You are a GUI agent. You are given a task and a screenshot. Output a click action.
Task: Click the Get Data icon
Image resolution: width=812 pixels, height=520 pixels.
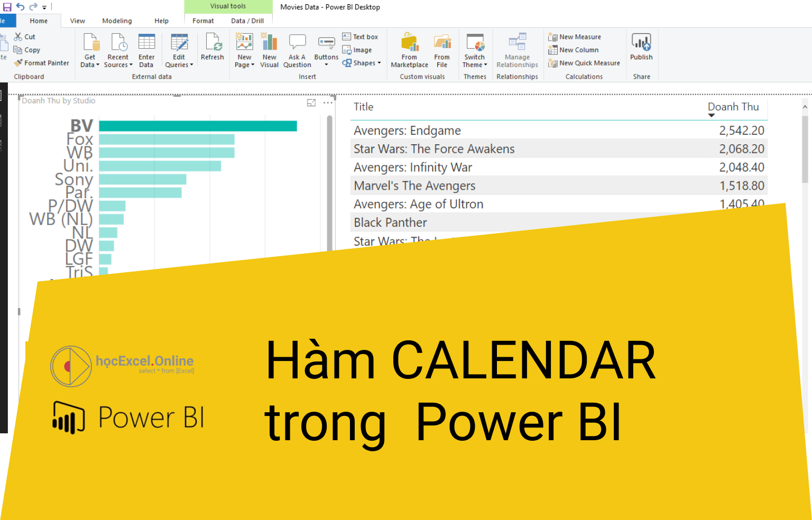90,42
